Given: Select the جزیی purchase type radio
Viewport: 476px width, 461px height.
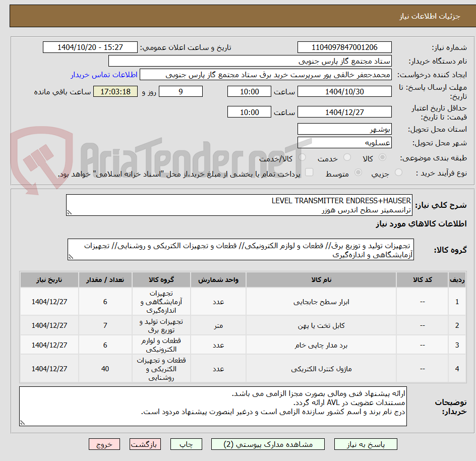Looking at the screenshot, I should (398, 172).
